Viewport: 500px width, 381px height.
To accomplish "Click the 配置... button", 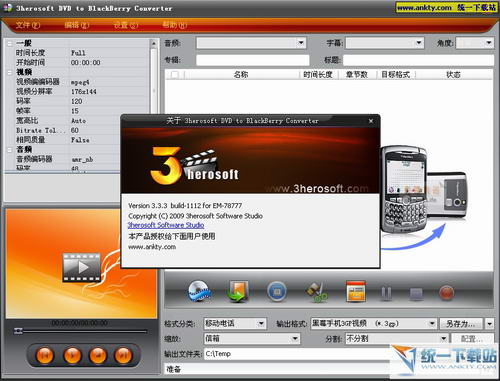I will pos(472,339).
